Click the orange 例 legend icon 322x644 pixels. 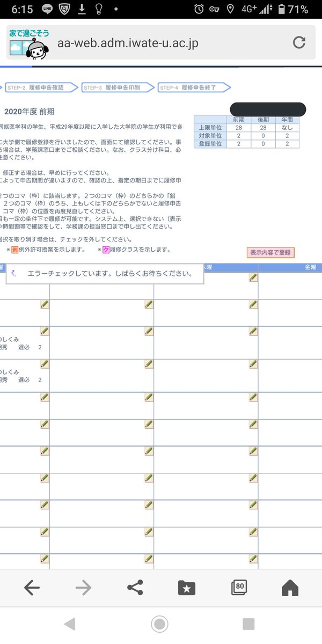[x=15, y=250]
